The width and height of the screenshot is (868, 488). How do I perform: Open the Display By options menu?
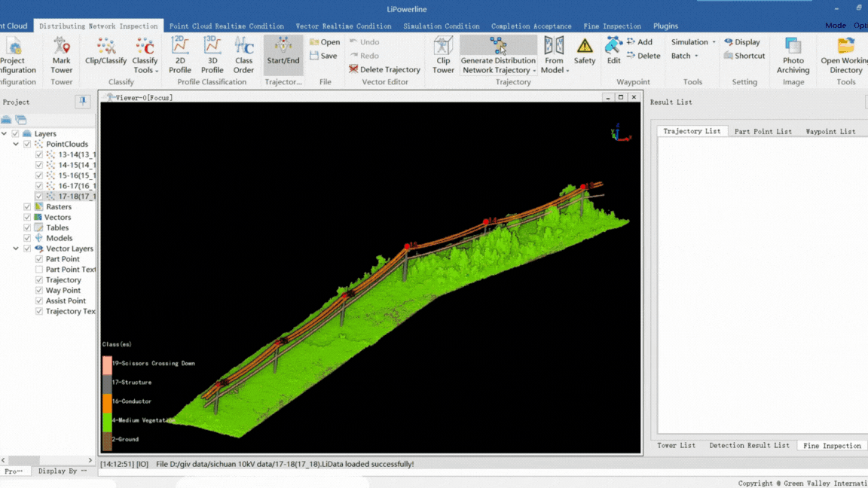63,471
